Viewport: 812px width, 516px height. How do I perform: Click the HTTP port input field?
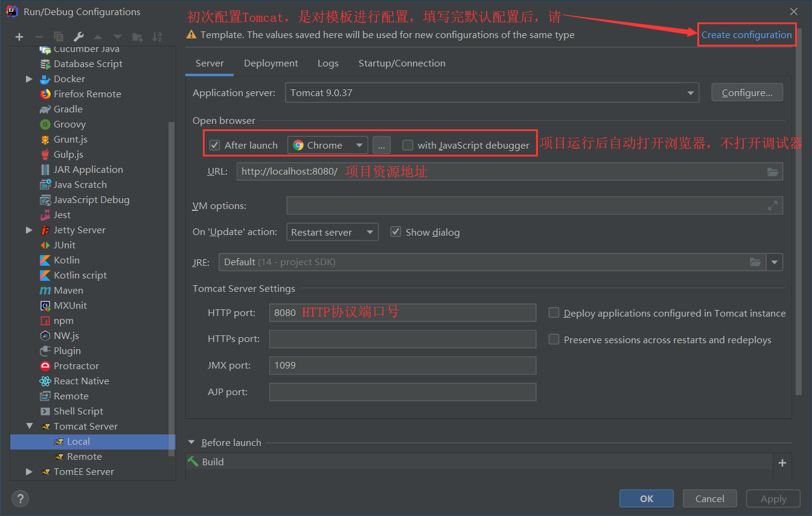point(403,313)
